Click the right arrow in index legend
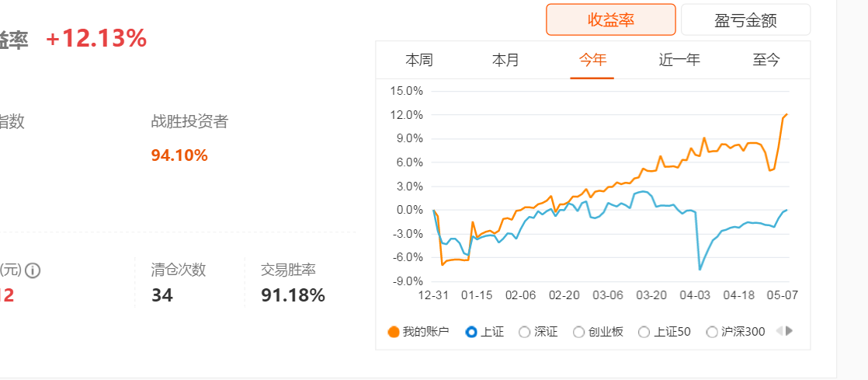This screenshot has width=868, height=380. click(x=790, y=331)
